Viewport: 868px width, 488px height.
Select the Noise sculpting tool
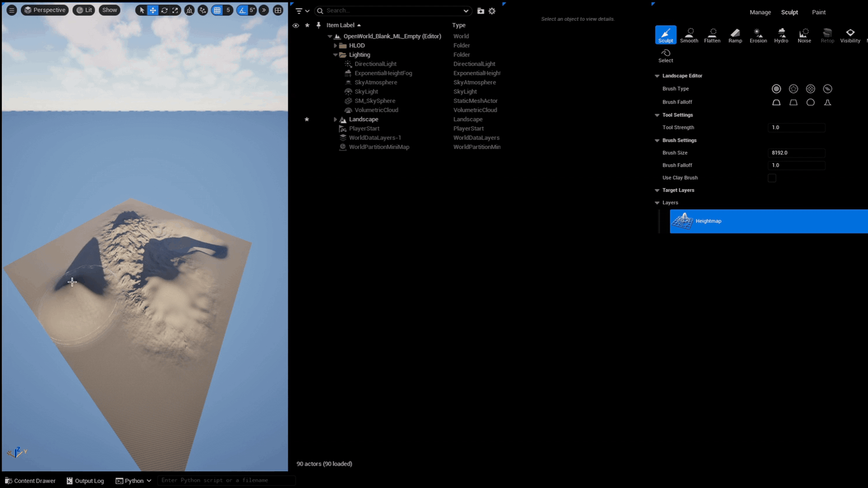[x=804, y=35]
